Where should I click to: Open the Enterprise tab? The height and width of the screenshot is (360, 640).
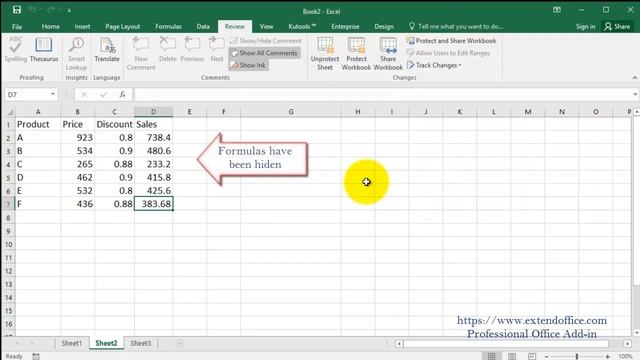coord(345,27)
